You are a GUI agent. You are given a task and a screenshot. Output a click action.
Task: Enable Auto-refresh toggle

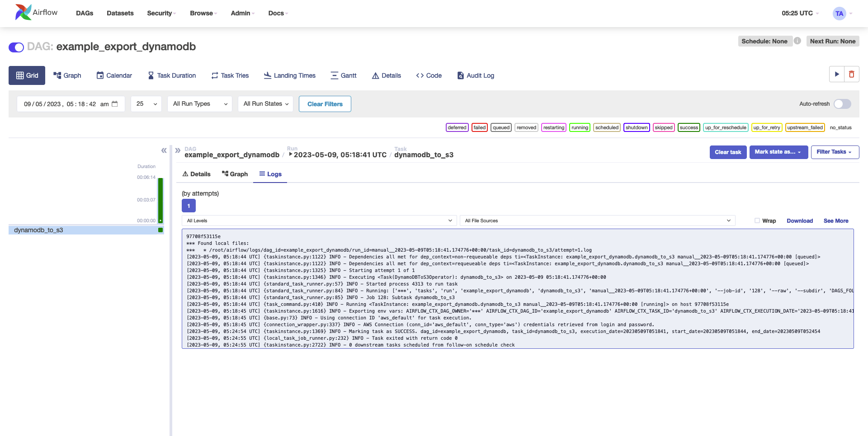coord(843,104)
